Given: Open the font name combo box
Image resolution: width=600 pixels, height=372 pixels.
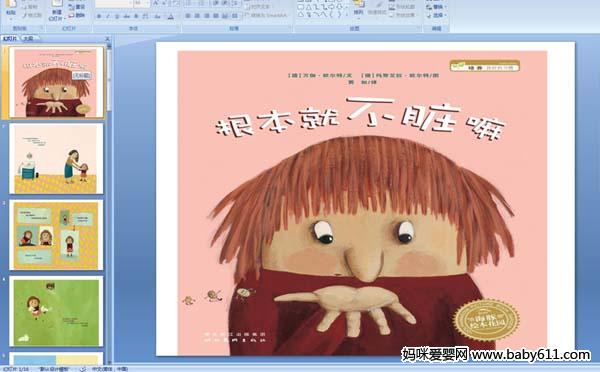Looking at the screenshot, I should tap(113, 3).
